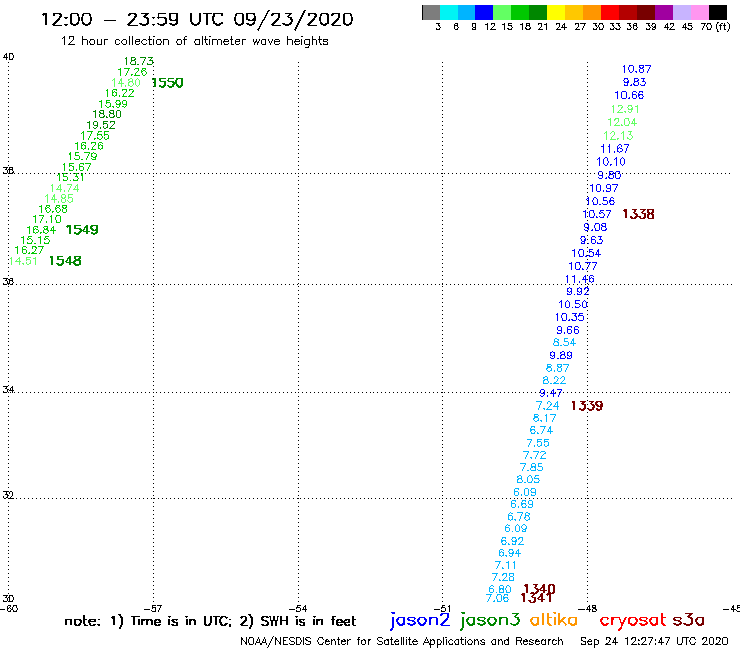Select the 1338 time marker
The image size is (740, 650).
(x=639, y=214)
